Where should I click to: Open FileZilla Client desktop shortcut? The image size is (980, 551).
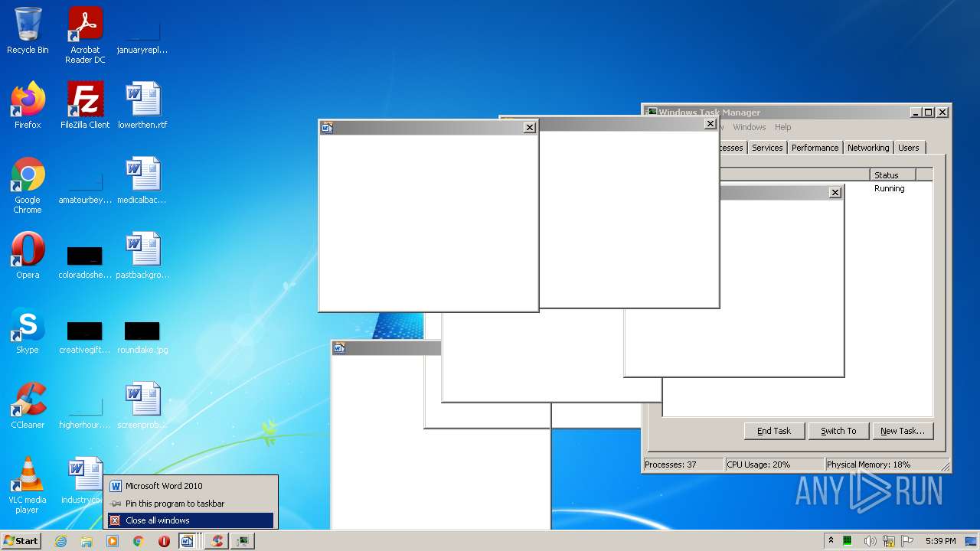pyautogui.click(x=85, y=106)
